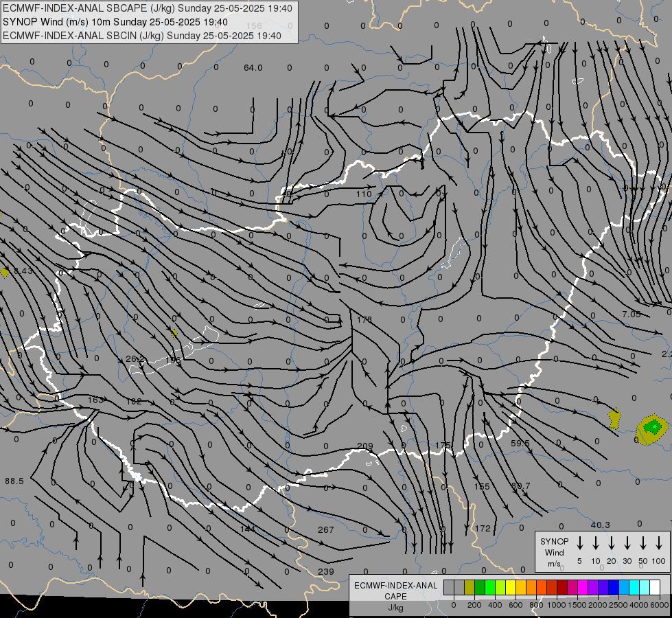Image resolution: width=672 pixels, height=618 pixels.
Task: Click the J/kg unit label in legend
Action: point(395,608)
